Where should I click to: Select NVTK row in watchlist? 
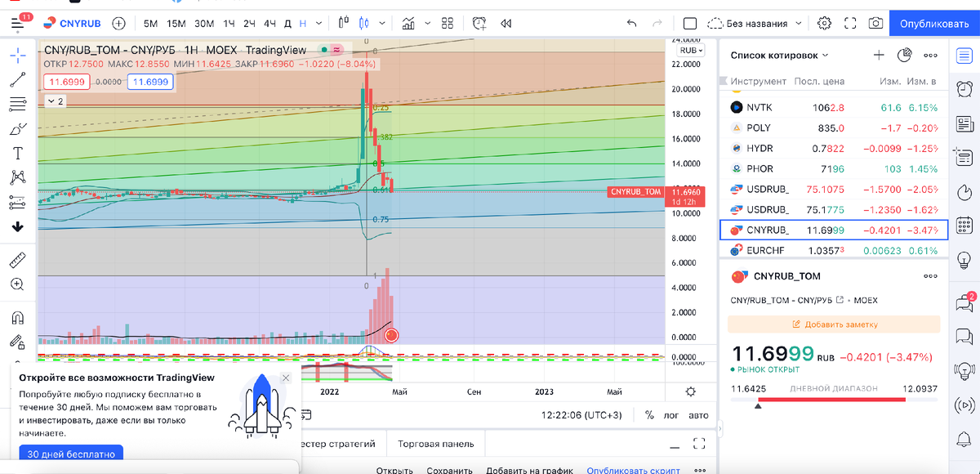point(834,107)
